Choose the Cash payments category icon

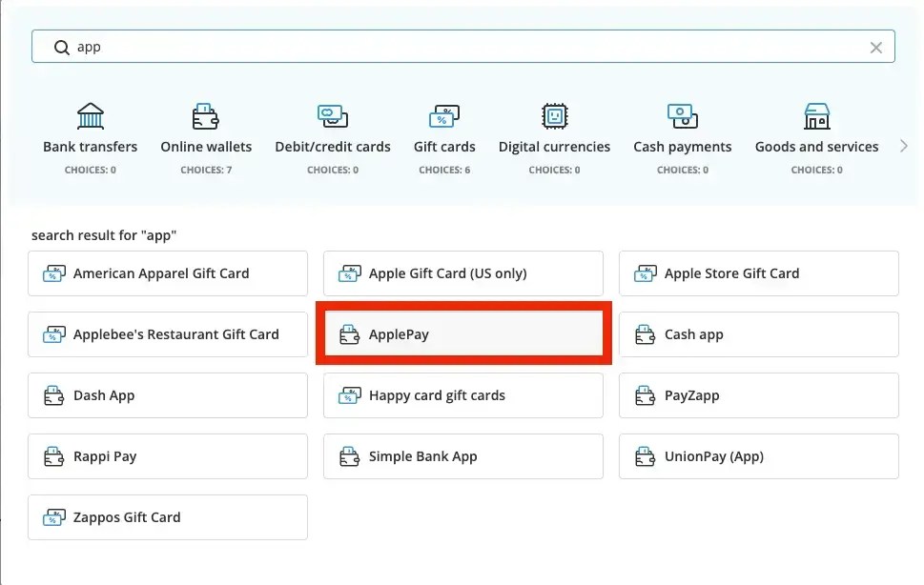pyautogui.click(x=682, y=114)
